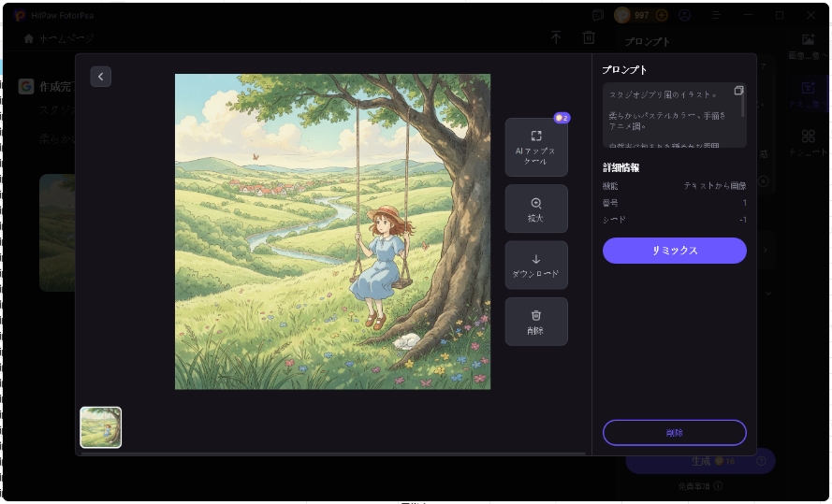This screenshot has height=504, width=832.
Task: Select the text-to-image sidebar tab
Action: tap(808, 94)
